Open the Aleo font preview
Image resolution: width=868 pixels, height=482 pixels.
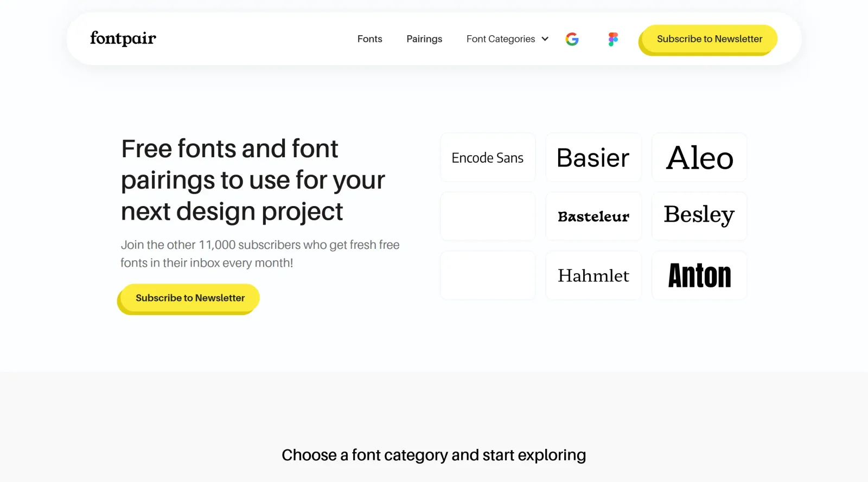click(699, 157)
